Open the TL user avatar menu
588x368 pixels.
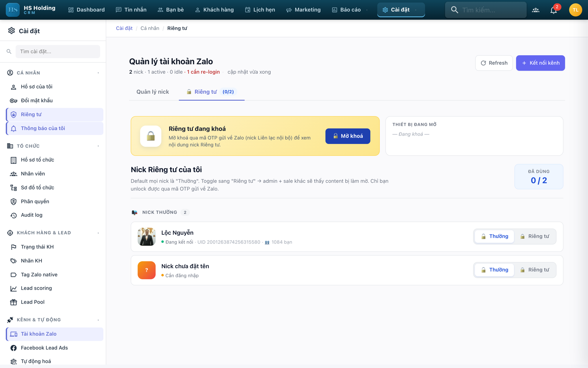coord(576,10)
